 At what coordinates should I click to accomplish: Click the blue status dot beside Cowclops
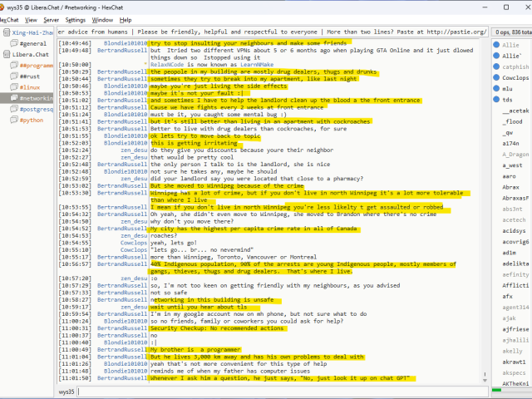click(497, 77)
